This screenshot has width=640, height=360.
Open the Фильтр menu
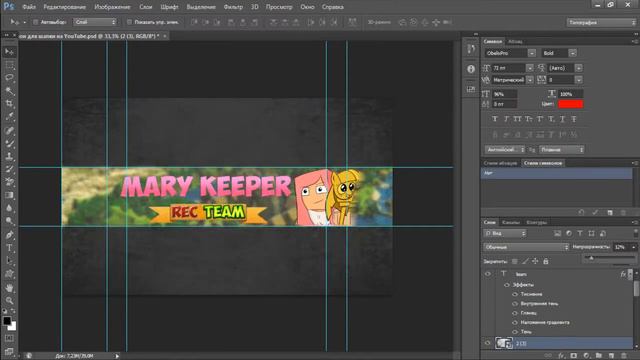(233, 7)
